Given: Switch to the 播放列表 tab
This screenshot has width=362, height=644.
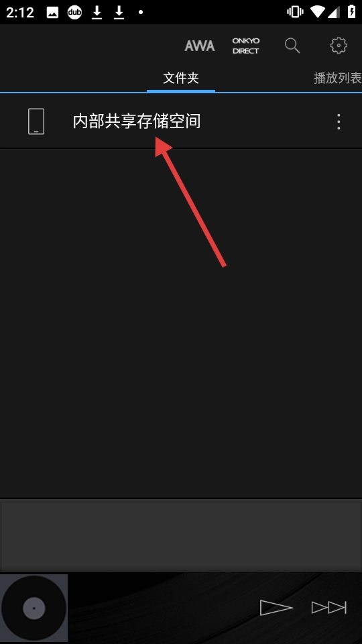Looking at the screenshot, I should 337,78.
